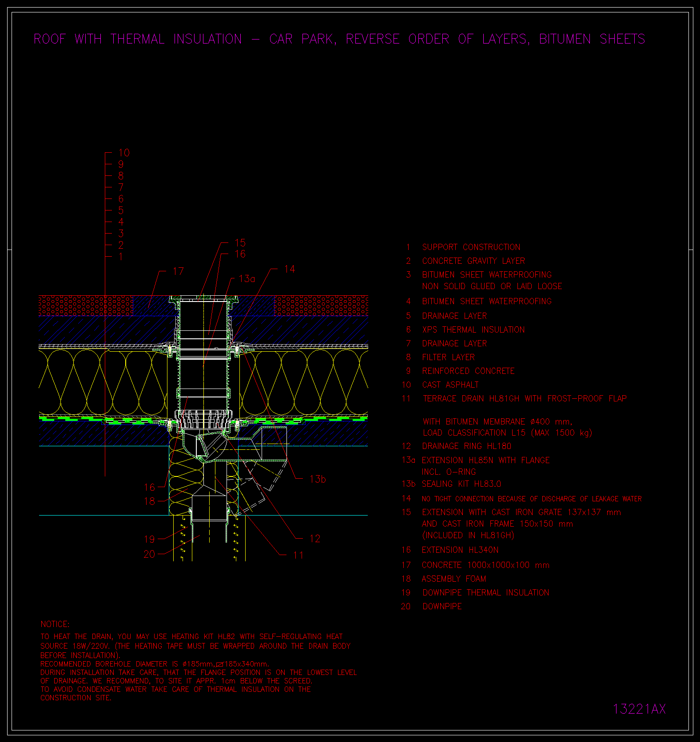The width and height of the screenshot is (700, 742).
Task: Click legend text 'NON SOLID GLUED OR LAID LOOSE'
Action: point(492,286)
